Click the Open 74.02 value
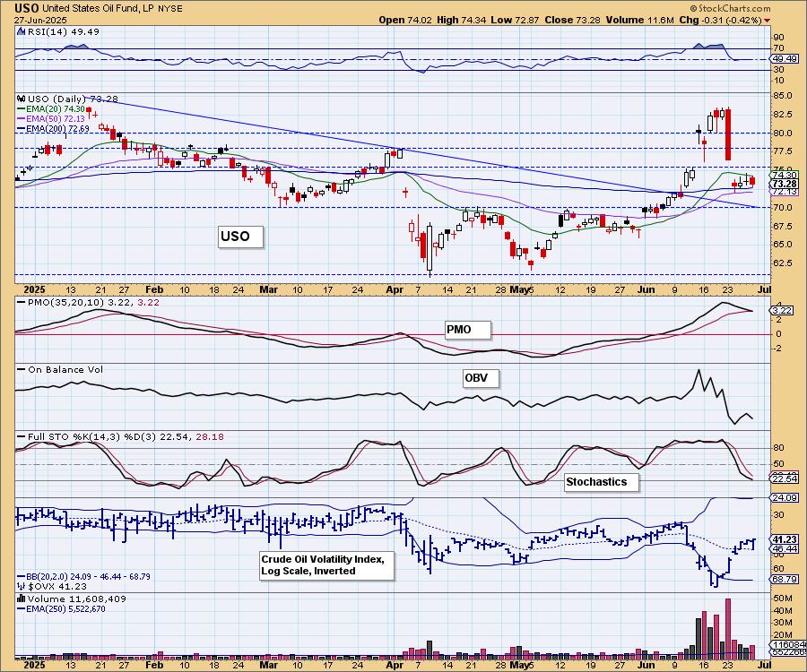The image size is (807, 672). pos(405,20)
